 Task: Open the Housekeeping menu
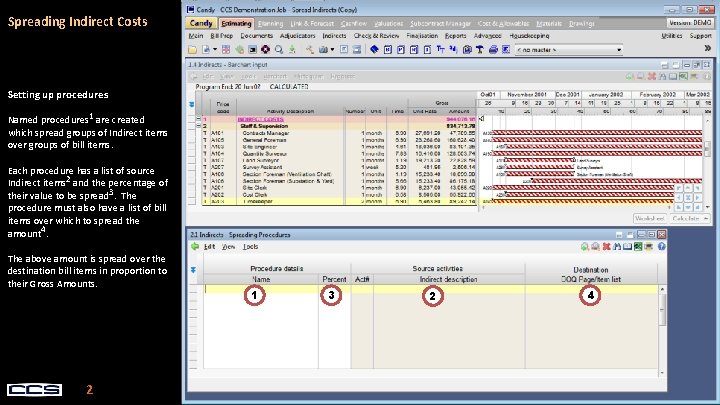click(x=529, y=36)
